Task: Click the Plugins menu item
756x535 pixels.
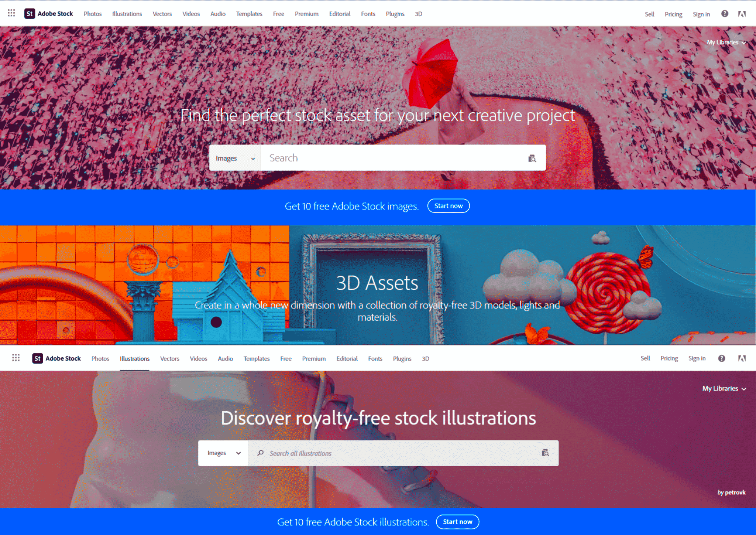Action: 395,13
